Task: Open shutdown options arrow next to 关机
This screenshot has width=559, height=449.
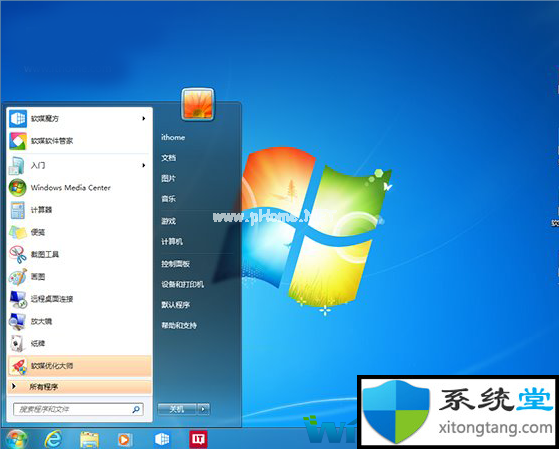Action: click(203, 409)
